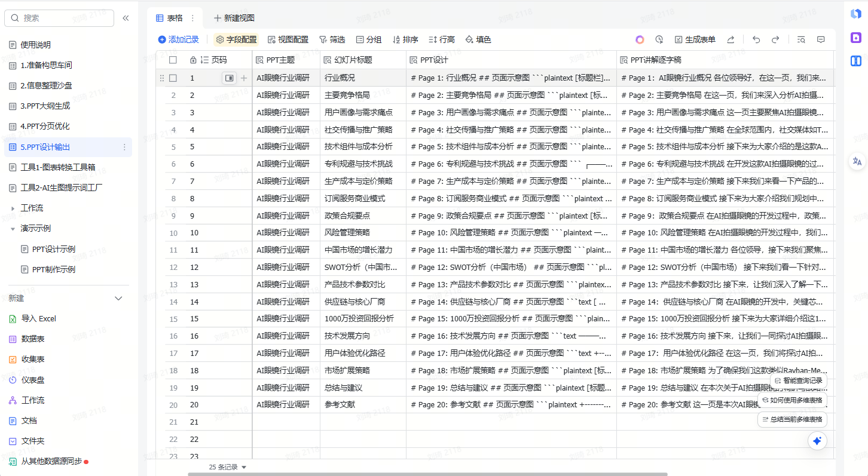Expand record 1 detail view icon
Viewport: 868px width, 476px height.
229,78
